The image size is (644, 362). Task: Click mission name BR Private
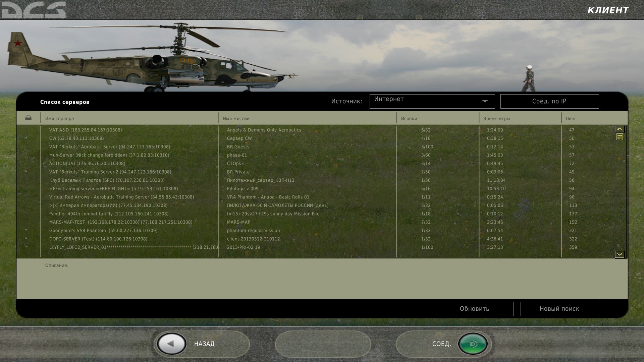(x=238, y=172)
